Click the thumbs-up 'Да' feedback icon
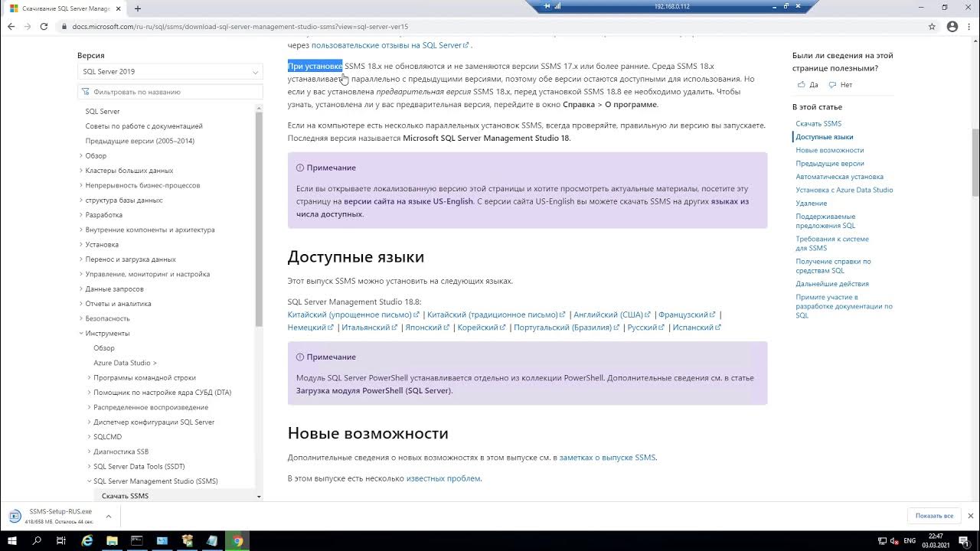This screenshot has height=551, width=980. click(802, 85)
